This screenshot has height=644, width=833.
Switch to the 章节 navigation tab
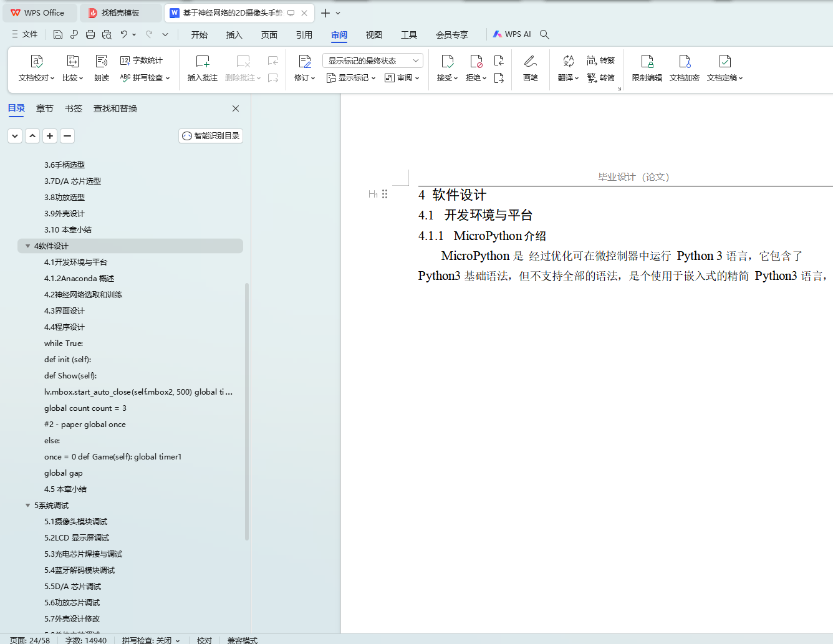point(45,108)
